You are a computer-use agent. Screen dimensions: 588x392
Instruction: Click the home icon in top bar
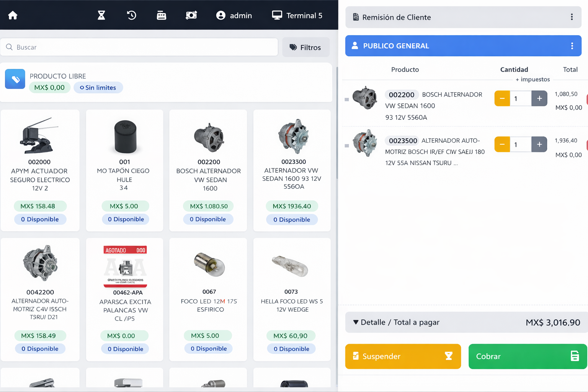click(13, 15)
